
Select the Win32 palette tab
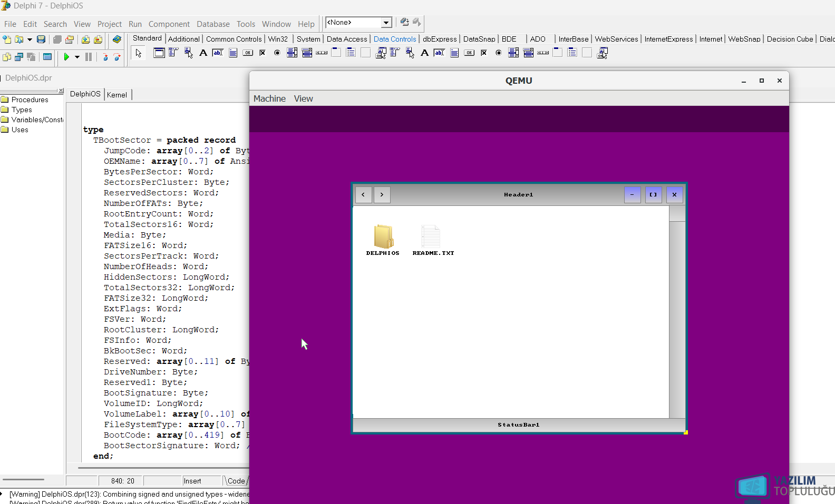(x=278, y=39)
